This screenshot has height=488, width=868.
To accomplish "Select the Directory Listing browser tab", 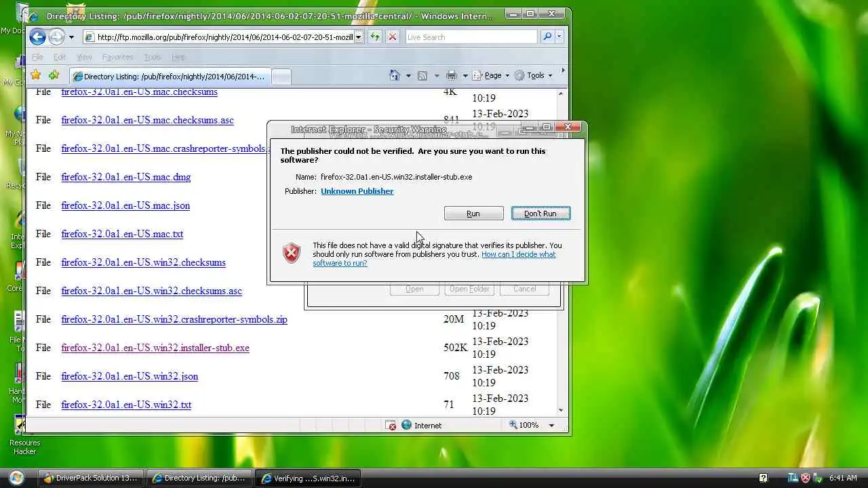I will 169,77.
